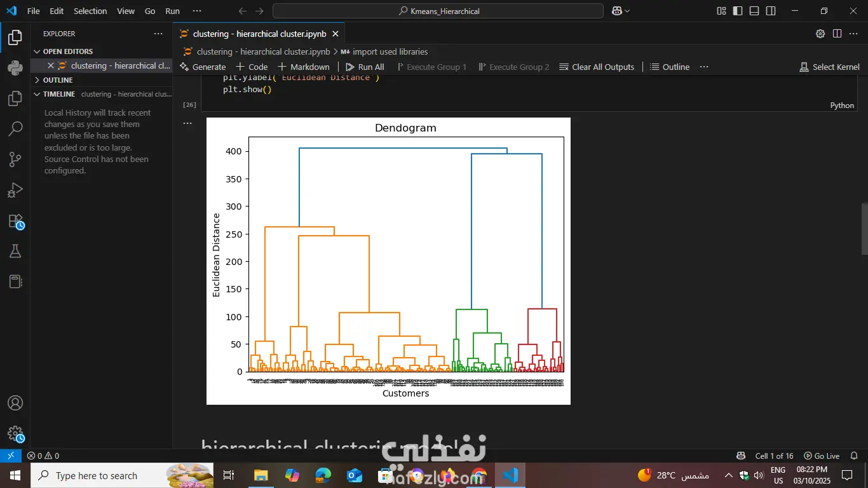This screenshot has height=488, width=868.
Task: Run all cells in the notebook
Action: tap(365, 66)
